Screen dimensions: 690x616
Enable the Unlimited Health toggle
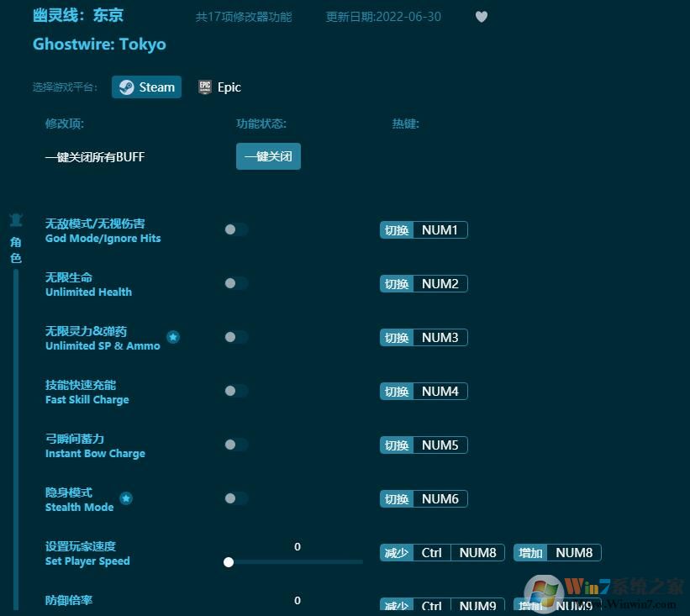pyautogui.click(x=235, y=283)
